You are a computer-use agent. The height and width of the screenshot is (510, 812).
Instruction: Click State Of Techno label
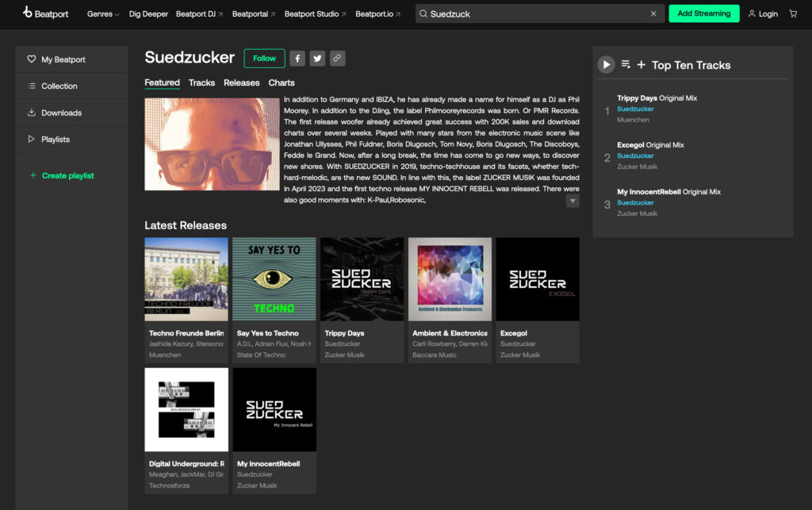pos(261,355)
